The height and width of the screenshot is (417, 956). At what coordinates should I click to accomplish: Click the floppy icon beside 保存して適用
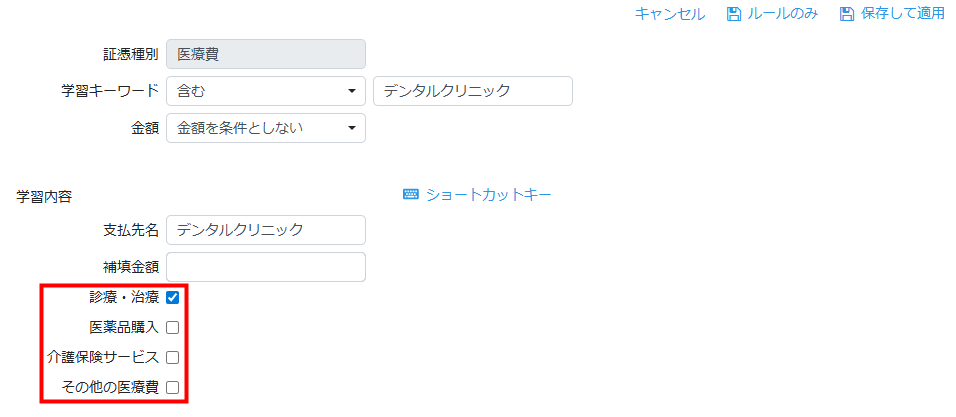tap(847, 14)
